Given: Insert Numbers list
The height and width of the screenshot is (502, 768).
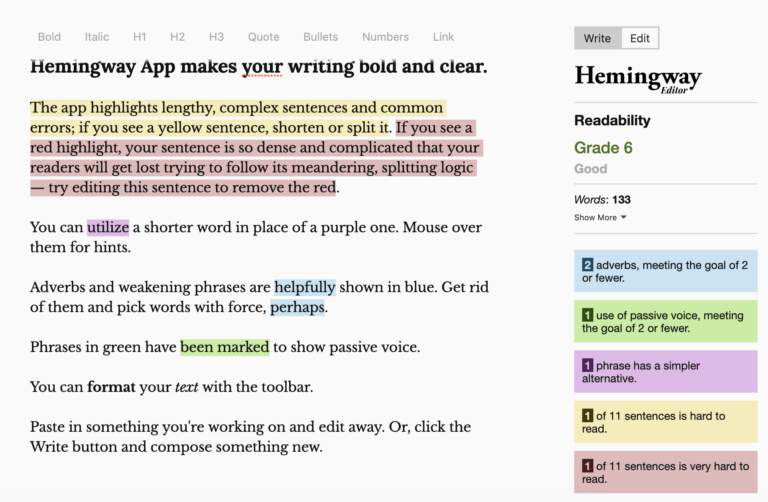Looking at the screenshot, I should [385, 37].
